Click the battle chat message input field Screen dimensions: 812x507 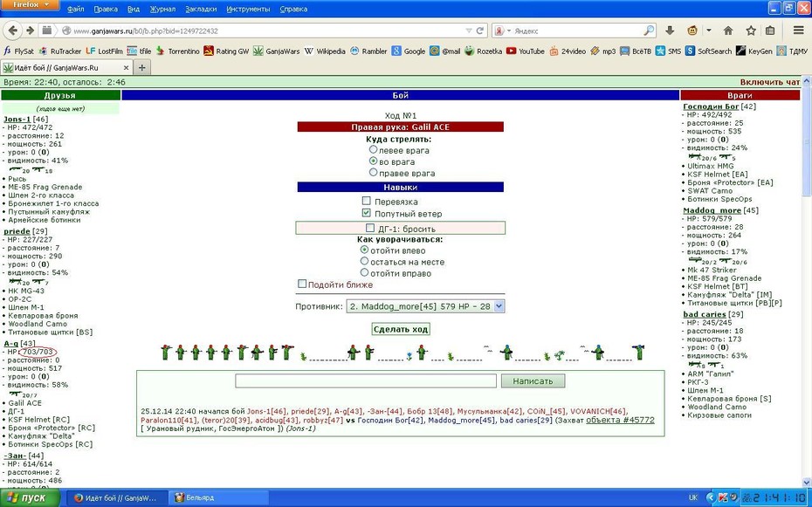366,381
